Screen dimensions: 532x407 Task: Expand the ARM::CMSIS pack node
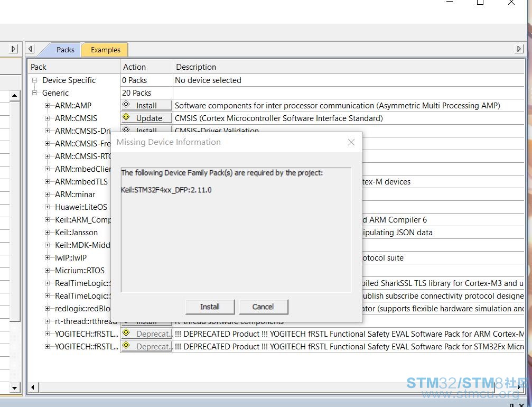47,118
